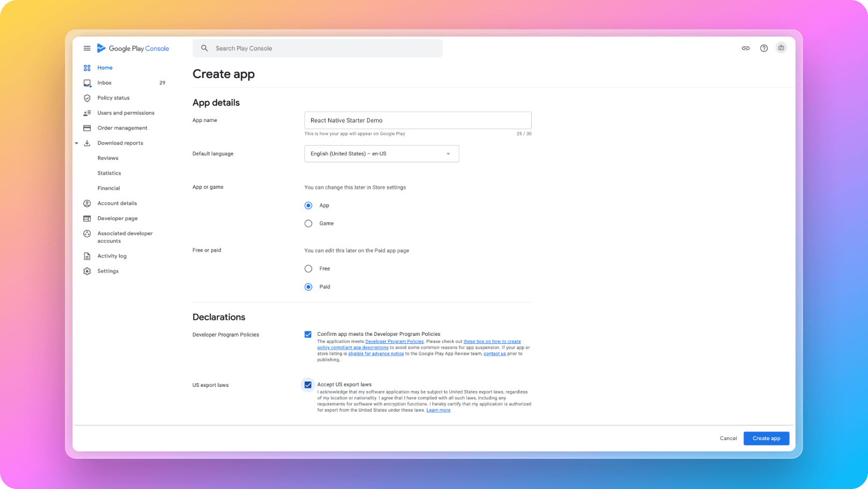Viewport: 868px width, 489px height.
Task: Uncheck Accept US export laws checkbox
Action: (308, 385)
